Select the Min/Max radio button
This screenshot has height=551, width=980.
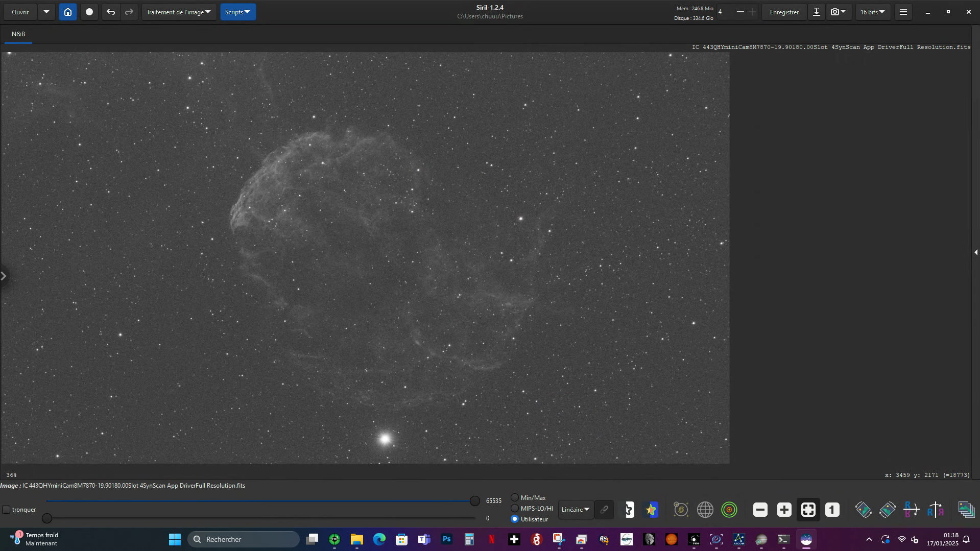[x=515, y=497]
